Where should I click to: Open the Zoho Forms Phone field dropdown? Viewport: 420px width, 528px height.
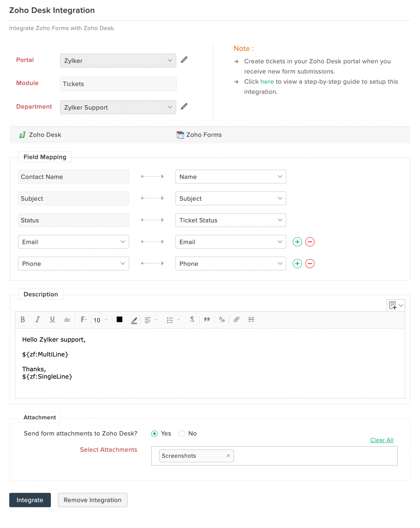pyautogui.click(x=231, y=263)
